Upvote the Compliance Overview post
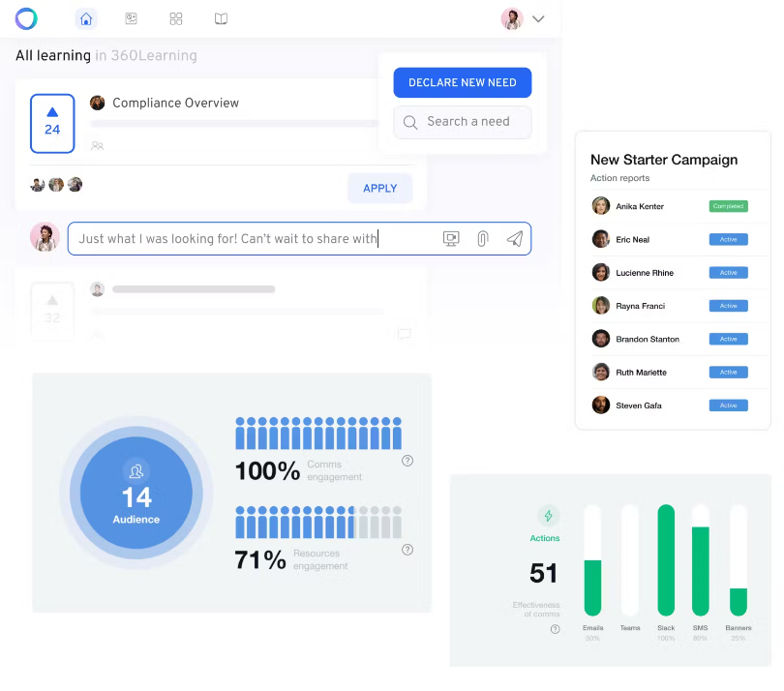Image resolution: width=784 pixels, height=691 pixels. pos(52,115)
